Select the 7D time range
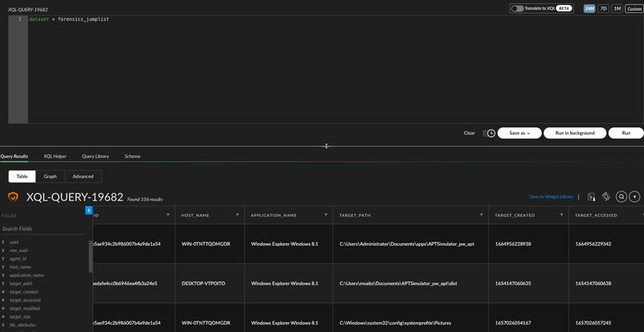Viewport: 644px width, 332px height. [x=603, y=8]
